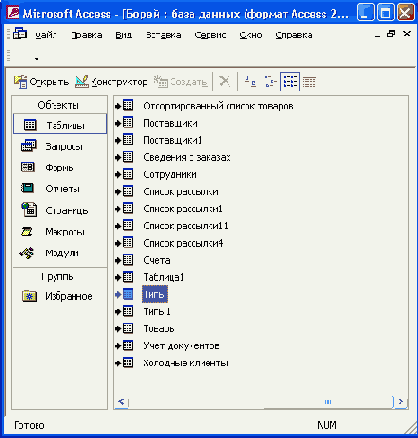Image resolution: width=418 pixels, height=438 pixels.
Task: Select the Список рассылки4 table
Action: point(183,243)
